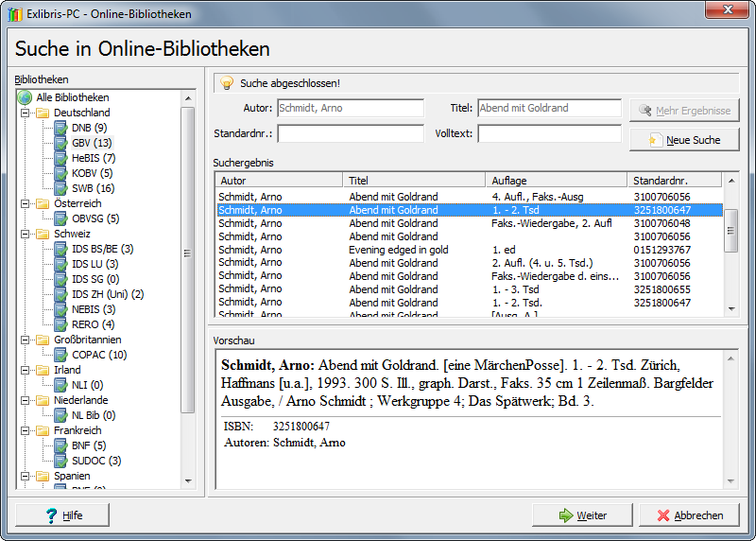Click the BNF library icon
Image resolution: width=756 pixels, height=541 pixels.
[61, 445]
